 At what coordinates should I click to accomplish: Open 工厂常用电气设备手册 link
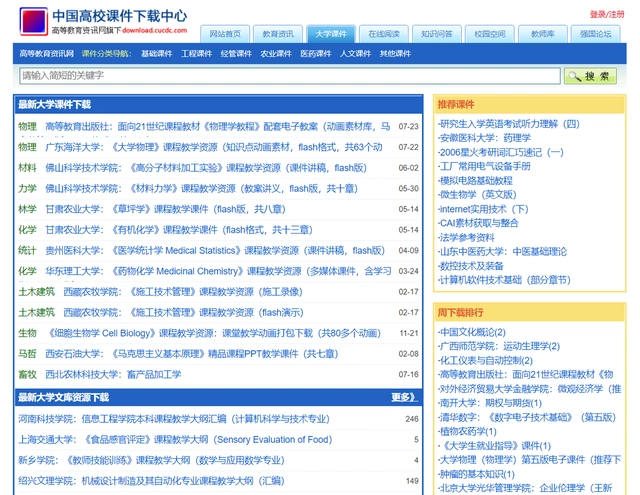pos(485,166)
